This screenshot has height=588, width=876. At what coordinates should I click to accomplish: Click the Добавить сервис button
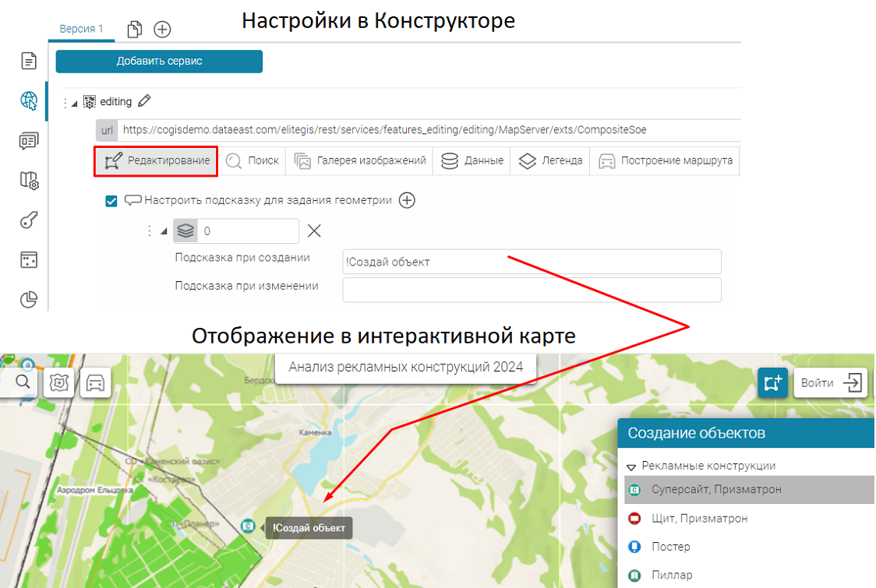click(159, 62)
